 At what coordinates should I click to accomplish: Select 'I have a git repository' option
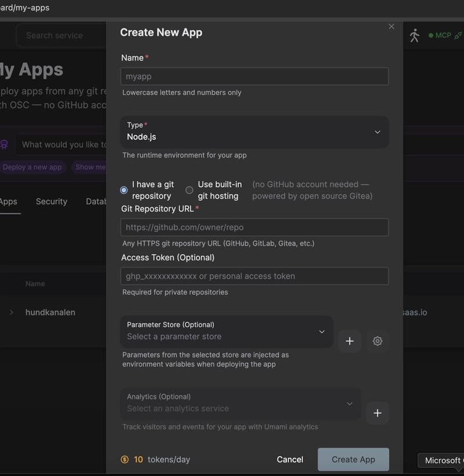[x=123, y=190]
